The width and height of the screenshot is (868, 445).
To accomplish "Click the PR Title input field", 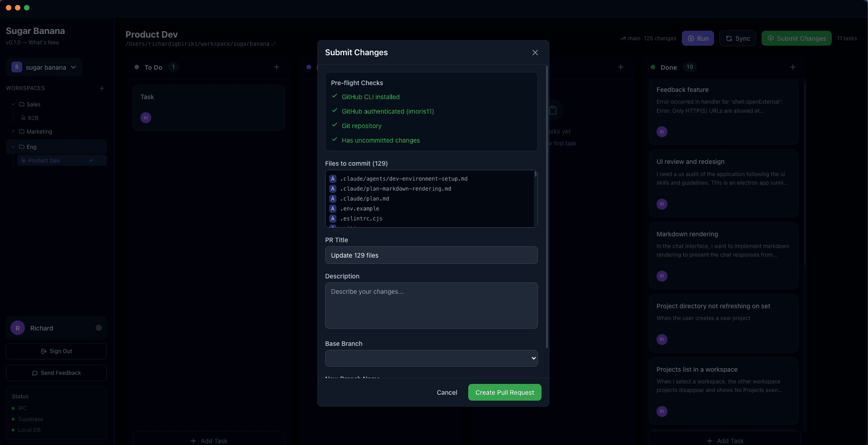I will [x=431, y=255].
